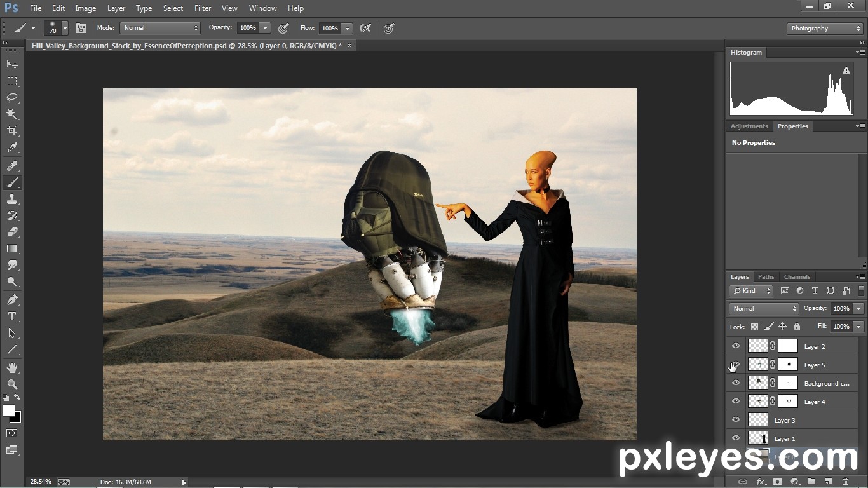The width and height of the screenshot is (868, 488).
Task: Filter layers by pixel type
Action: 785,291
